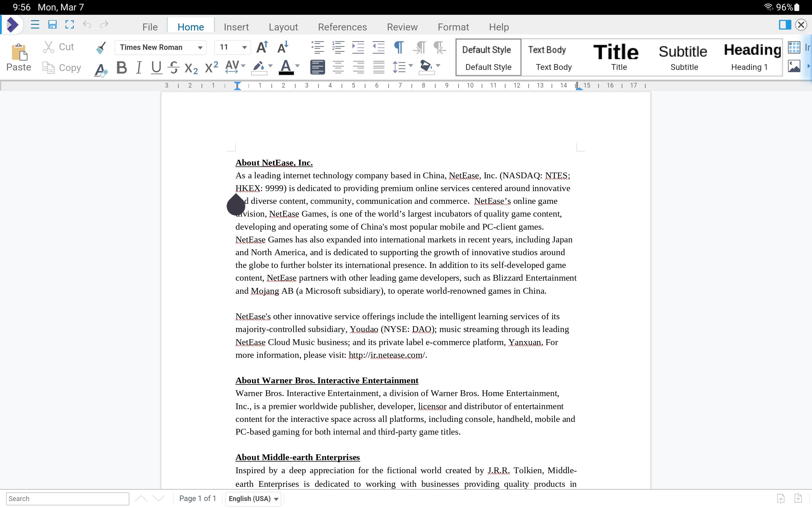Image resolution: width=812 pixels, height=508 pixels.
Task: Switch to the References tab
Action: pos(342,27)
